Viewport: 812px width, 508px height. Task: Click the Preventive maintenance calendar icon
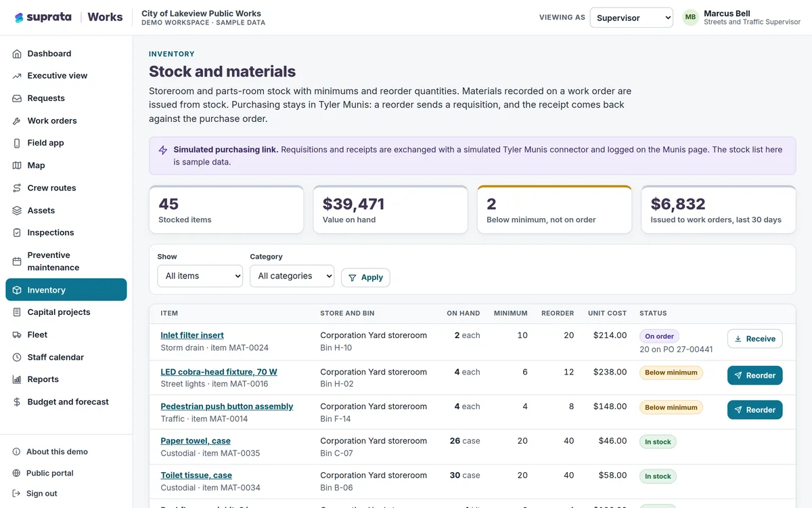coord(17,261)
